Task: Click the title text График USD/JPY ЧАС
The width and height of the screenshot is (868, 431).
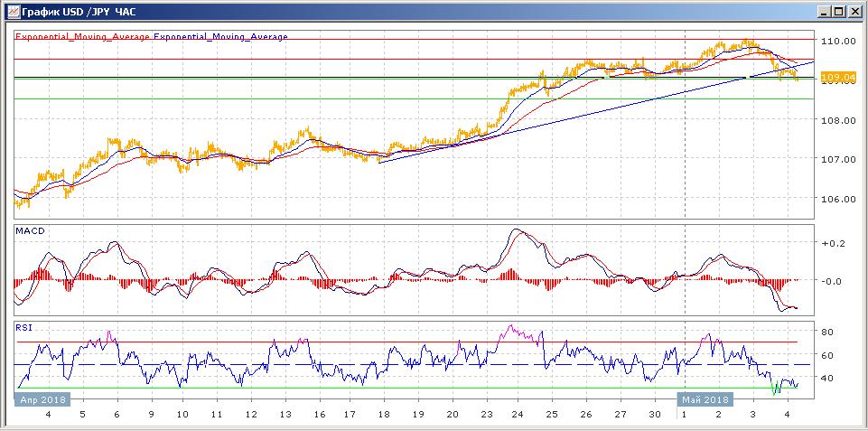Action: pyautogui.click(x=77, y=11)
